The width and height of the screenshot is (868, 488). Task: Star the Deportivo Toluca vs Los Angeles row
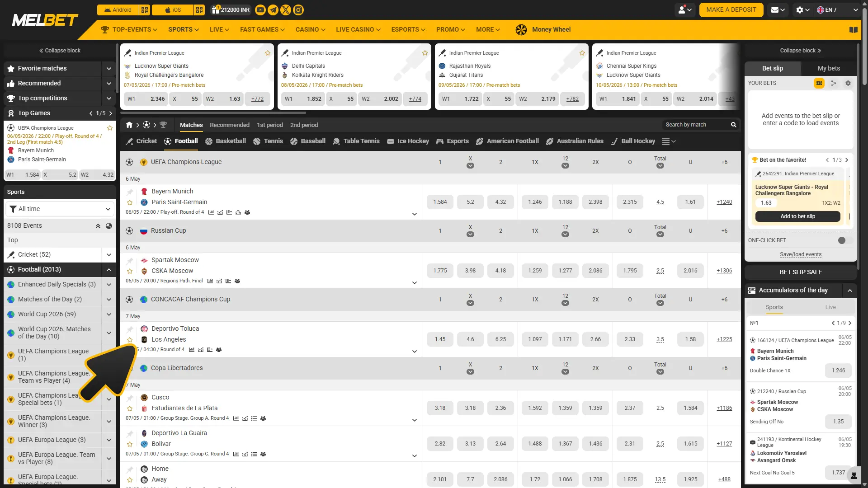130,340
